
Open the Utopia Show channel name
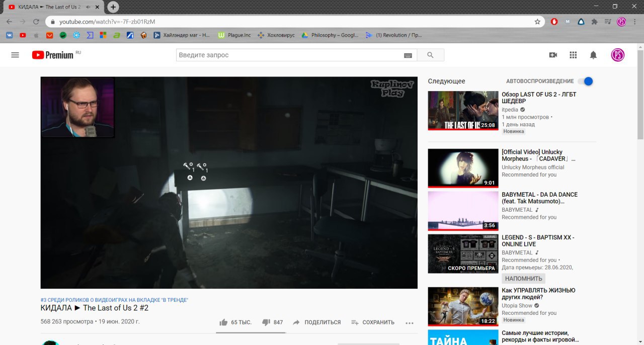pyautogui.click(x=517, y=306)
